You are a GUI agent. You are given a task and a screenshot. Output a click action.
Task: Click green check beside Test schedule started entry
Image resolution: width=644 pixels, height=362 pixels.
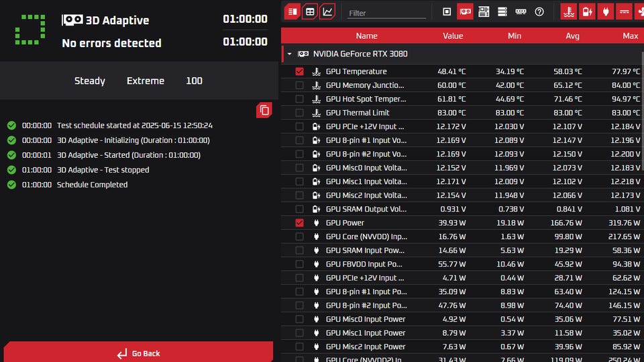point(11,126)
